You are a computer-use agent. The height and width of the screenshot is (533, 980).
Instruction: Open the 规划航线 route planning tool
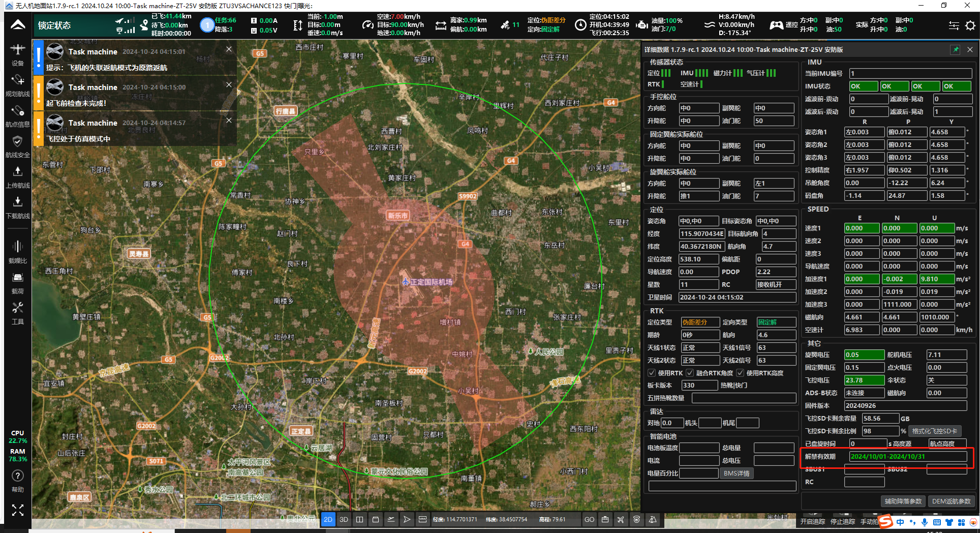click(x=18, y=85)
